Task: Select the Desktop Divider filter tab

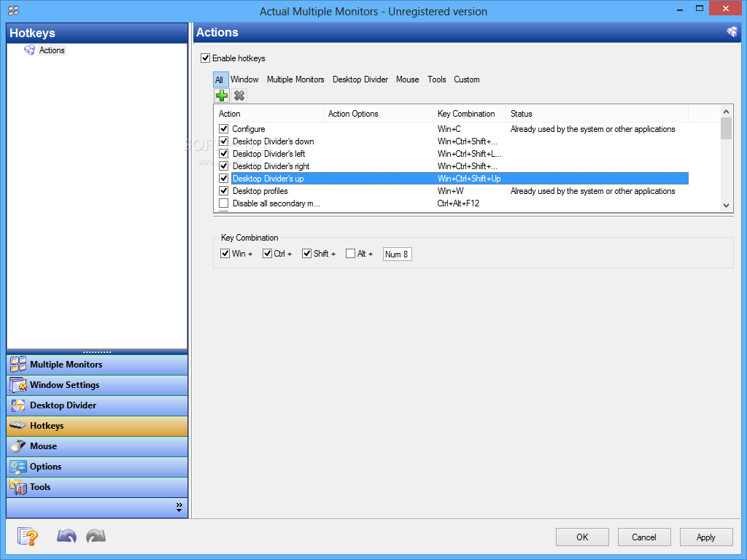Action: (360, 79)
